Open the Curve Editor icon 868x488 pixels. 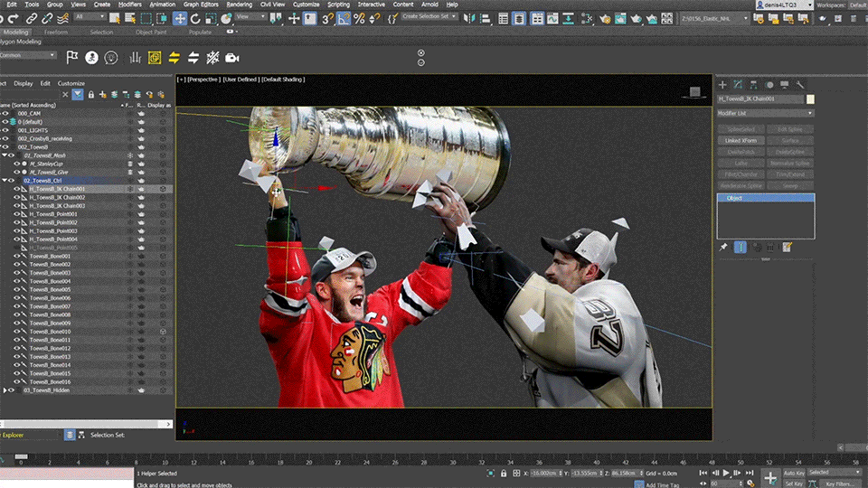point(552,19)
